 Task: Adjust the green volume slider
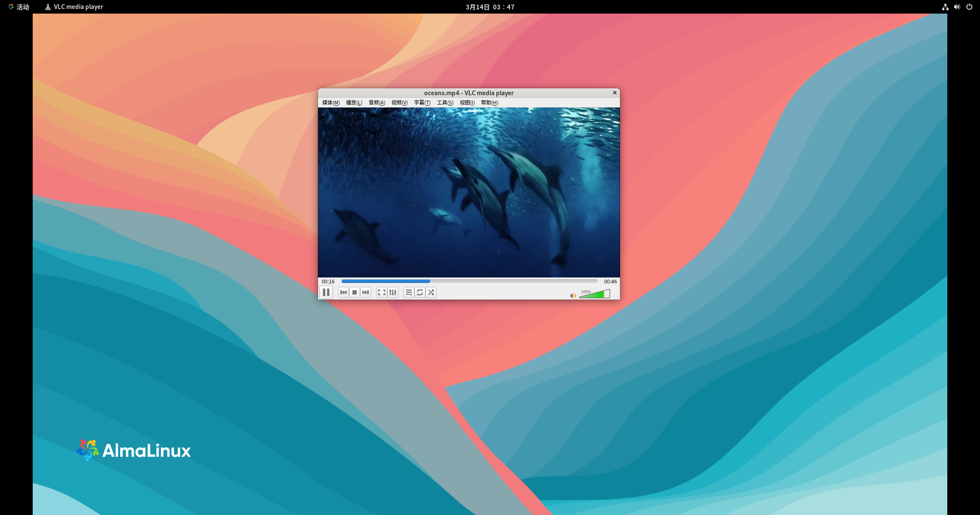click(594, 294)
